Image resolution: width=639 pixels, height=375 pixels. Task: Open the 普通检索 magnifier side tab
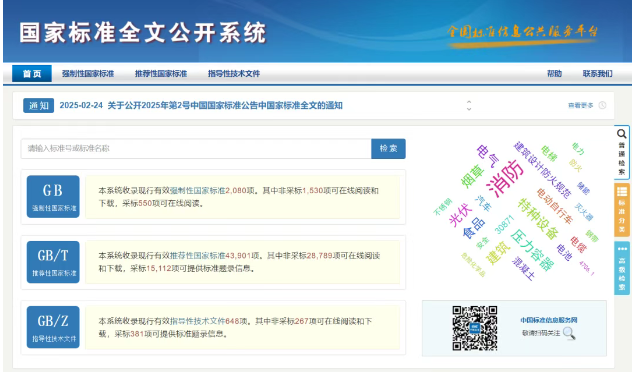621,152
